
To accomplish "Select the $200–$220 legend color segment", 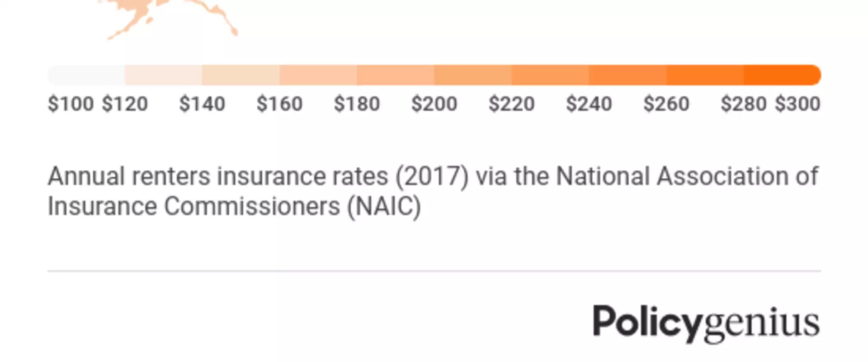I will tap(473, 75).
